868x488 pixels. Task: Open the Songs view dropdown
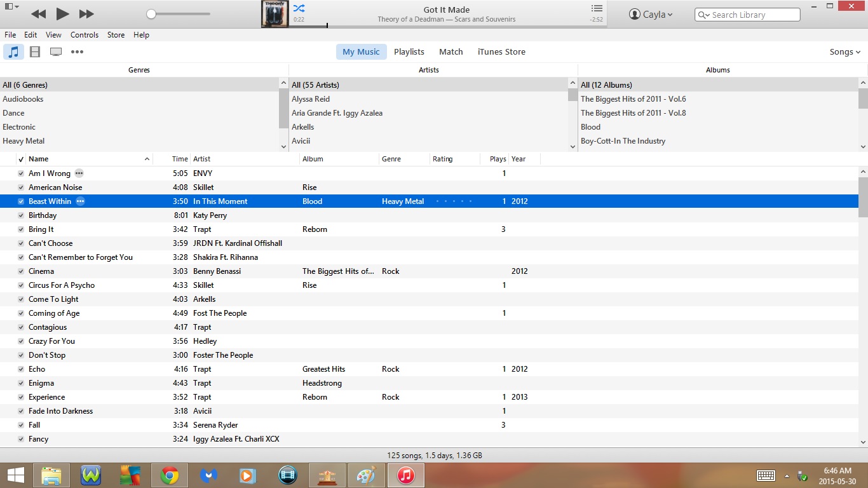[x=845, y=52]
